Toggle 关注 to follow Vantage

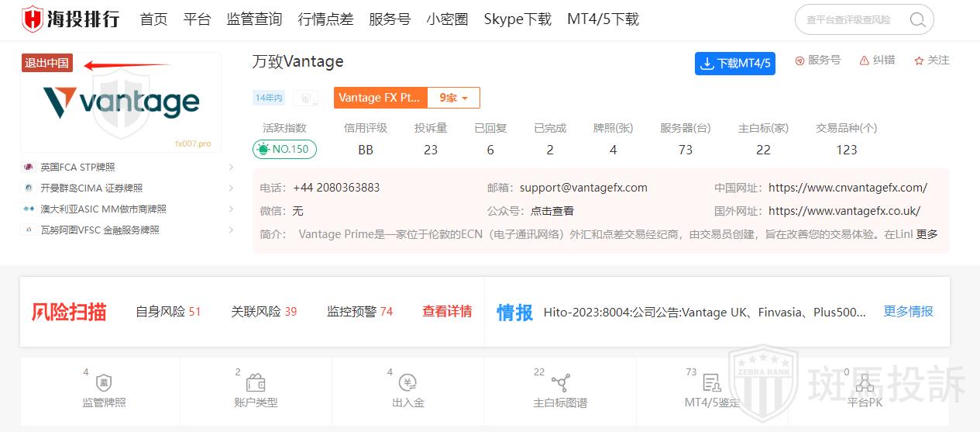point(931,60)
